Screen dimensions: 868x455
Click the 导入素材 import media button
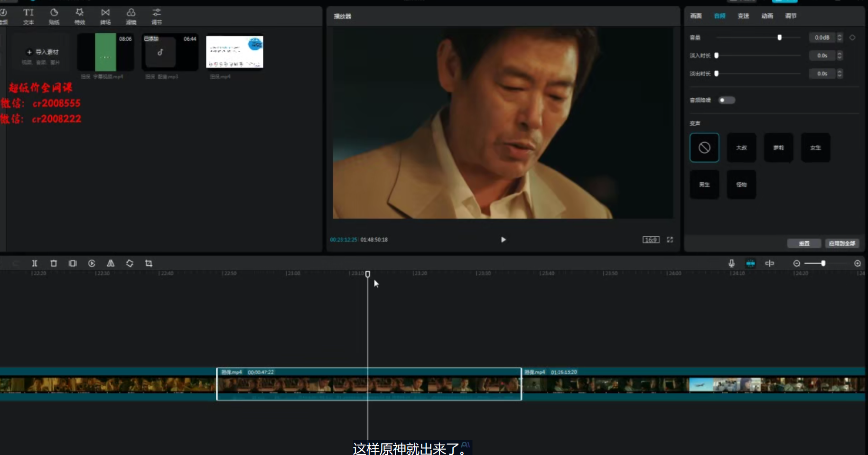coord(43,52)
